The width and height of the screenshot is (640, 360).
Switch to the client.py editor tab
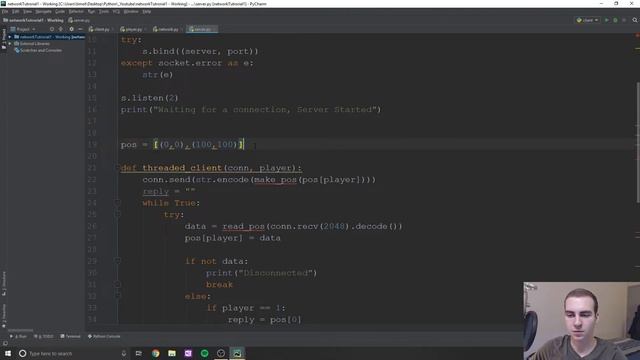[100, 29]
